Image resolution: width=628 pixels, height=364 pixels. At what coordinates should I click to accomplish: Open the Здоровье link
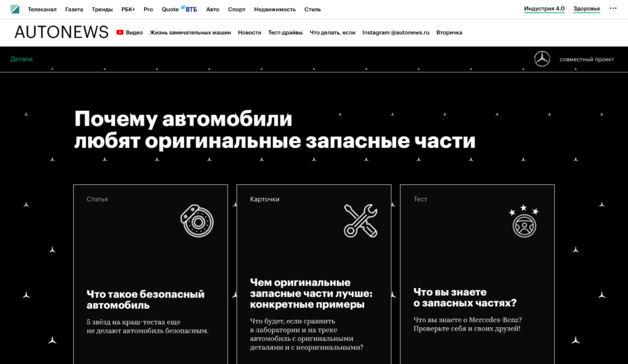(x=586, y=9)
